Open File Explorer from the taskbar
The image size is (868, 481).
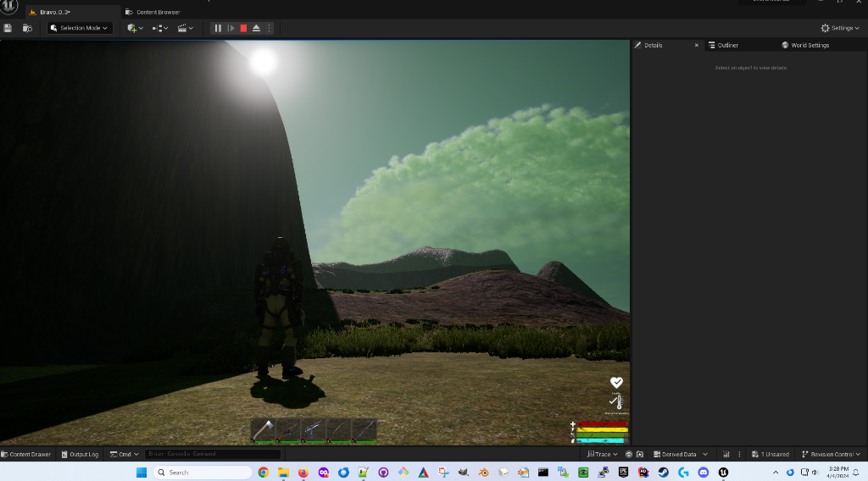point(283,473)
